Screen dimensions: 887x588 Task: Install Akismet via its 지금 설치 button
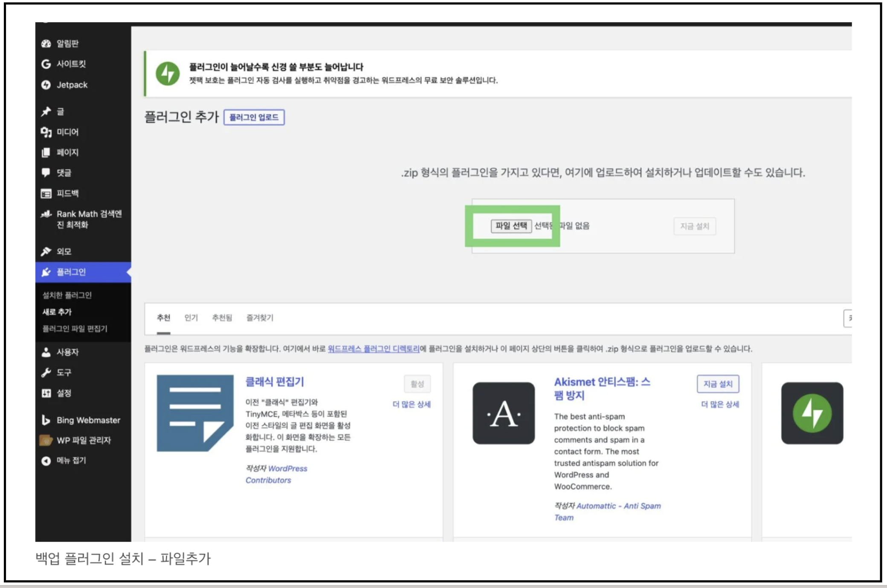click(718, 384)
